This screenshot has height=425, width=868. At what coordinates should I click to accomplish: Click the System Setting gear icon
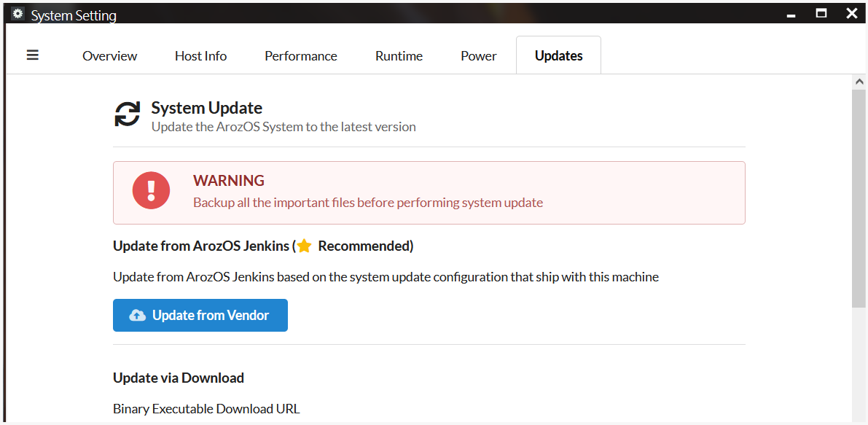[17, 14]
